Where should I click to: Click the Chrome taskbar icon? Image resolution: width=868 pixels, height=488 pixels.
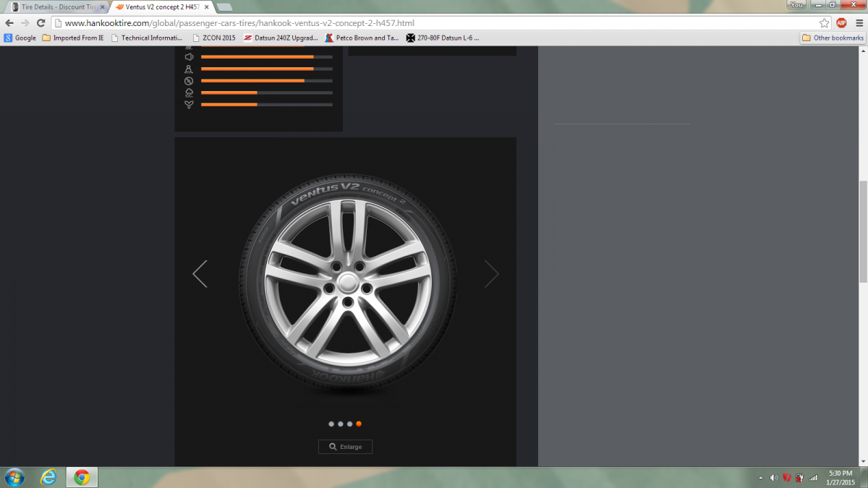pyautogui.click(x=82, y=477)
